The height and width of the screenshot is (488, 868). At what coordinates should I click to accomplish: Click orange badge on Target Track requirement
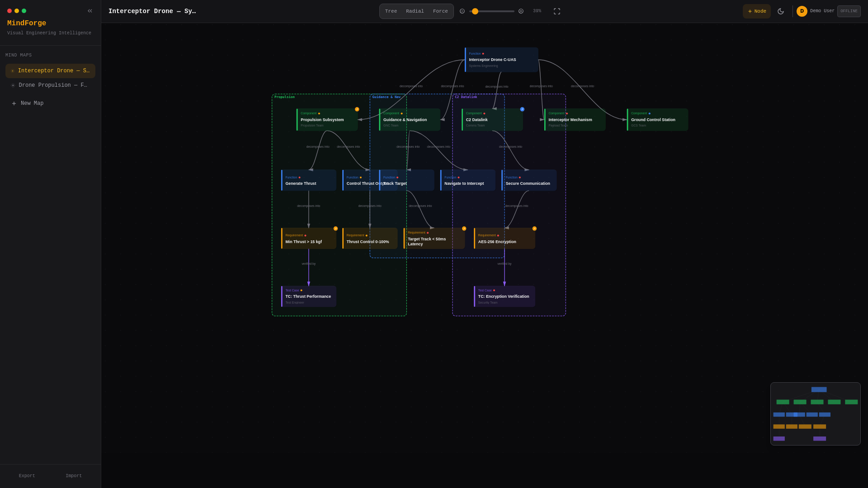point(464,229)
